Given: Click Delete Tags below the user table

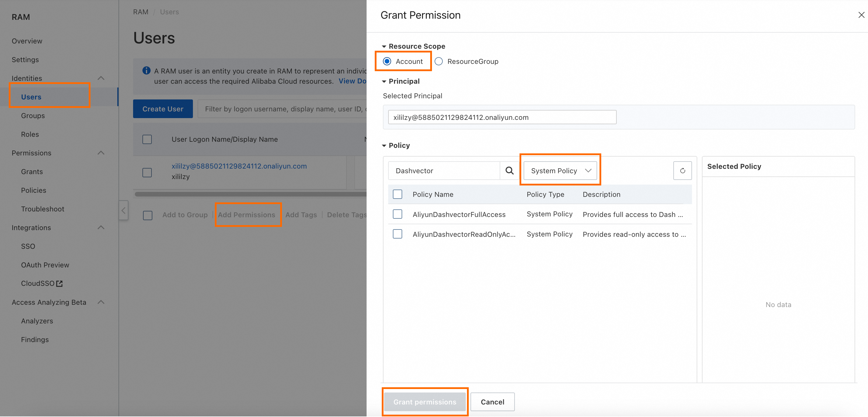Looking at the screenshot, I should tap(346, 215).
